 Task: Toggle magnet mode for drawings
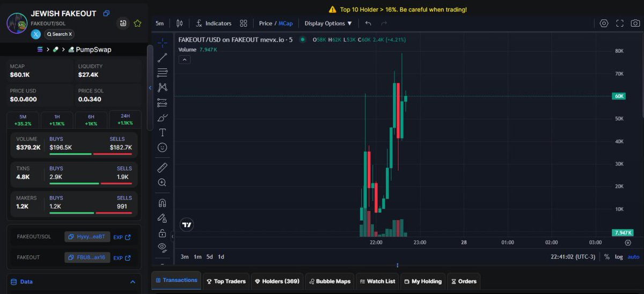(162, 203)
